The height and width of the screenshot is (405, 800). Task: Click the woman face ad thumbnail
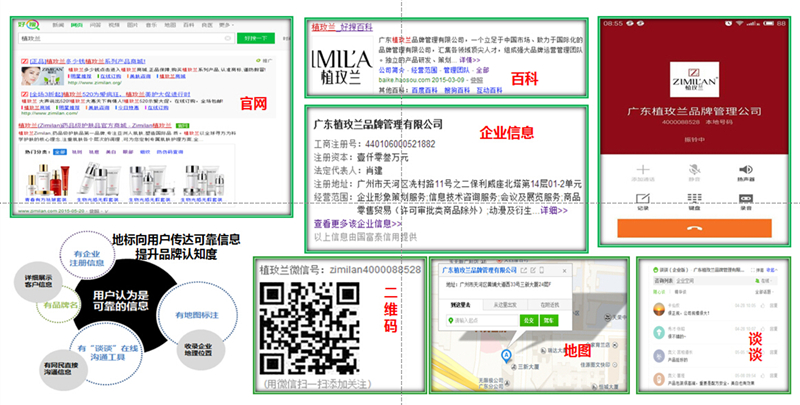click(x=42, y=75)
